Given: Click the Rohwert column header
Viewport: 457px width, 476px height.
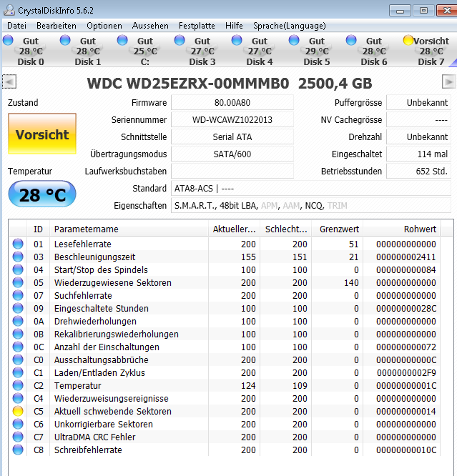Looking at the screenshot, I should (x=402, y=229).
